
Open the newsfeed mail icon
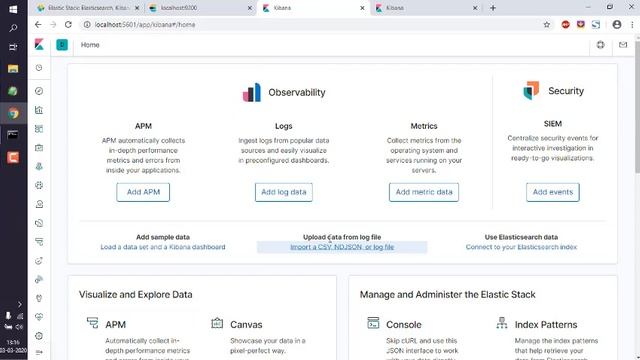(623, 45)
